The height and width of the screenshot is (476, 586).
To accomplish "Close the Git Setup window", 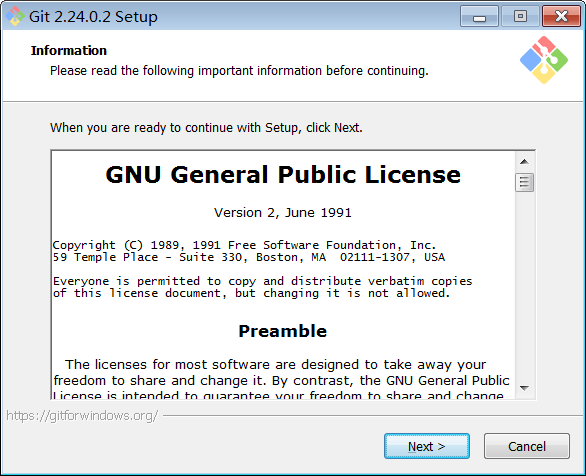I will 561,16.
